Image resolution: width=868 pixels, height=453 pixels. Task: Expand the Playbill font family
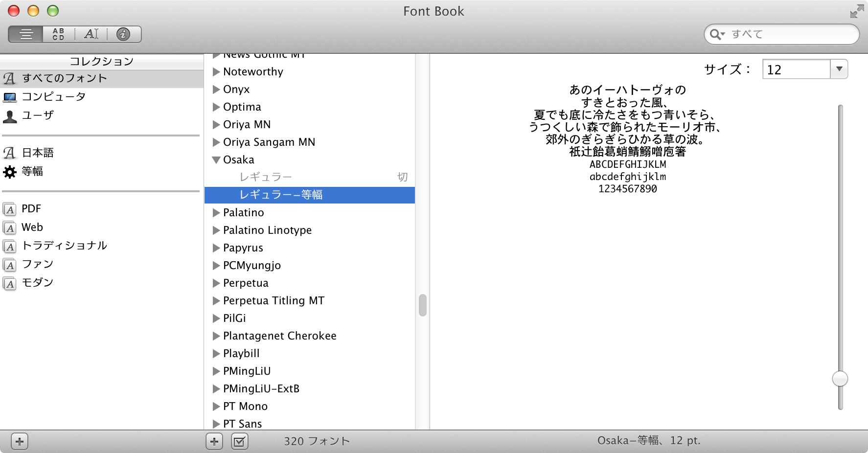pyautogui.click(x=216, y=354)
